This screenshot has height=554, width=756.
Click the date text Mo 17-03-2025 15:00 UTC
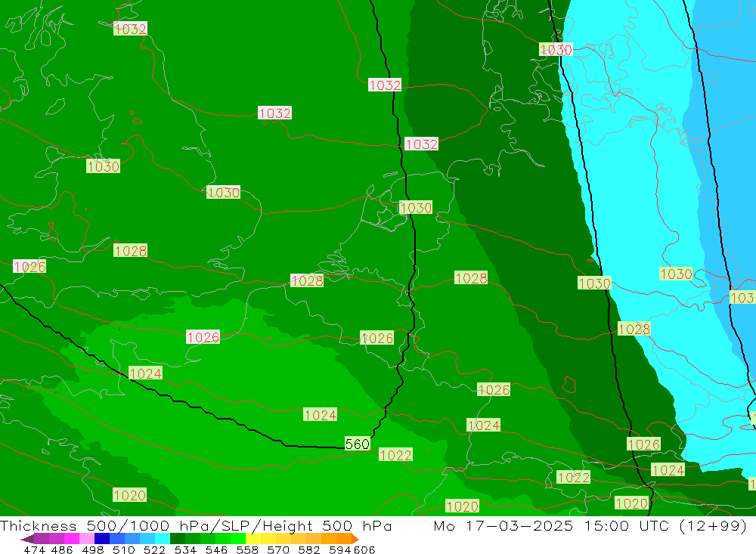point(553,525)
